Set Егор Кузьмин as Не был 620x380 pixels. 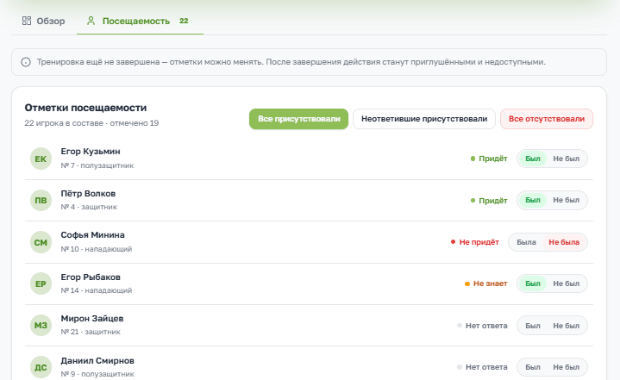[566, 159]
